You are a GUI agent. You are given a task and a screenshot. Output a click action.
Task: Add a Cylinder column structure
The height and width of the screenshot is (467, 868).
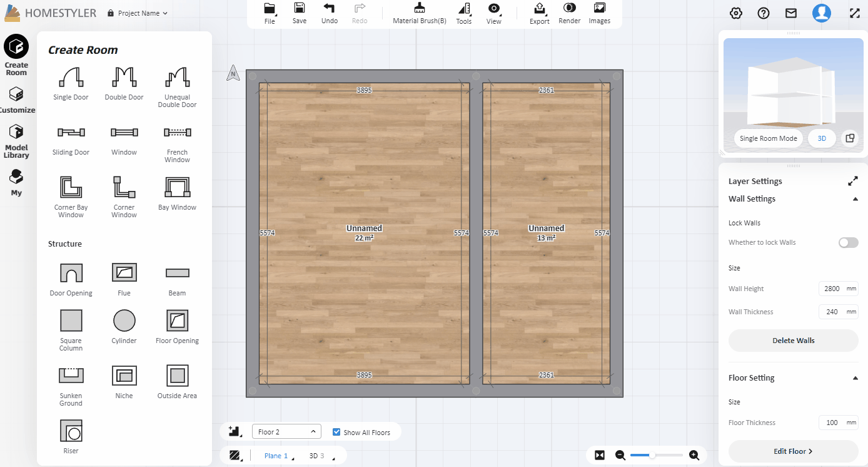coord(124,321)
